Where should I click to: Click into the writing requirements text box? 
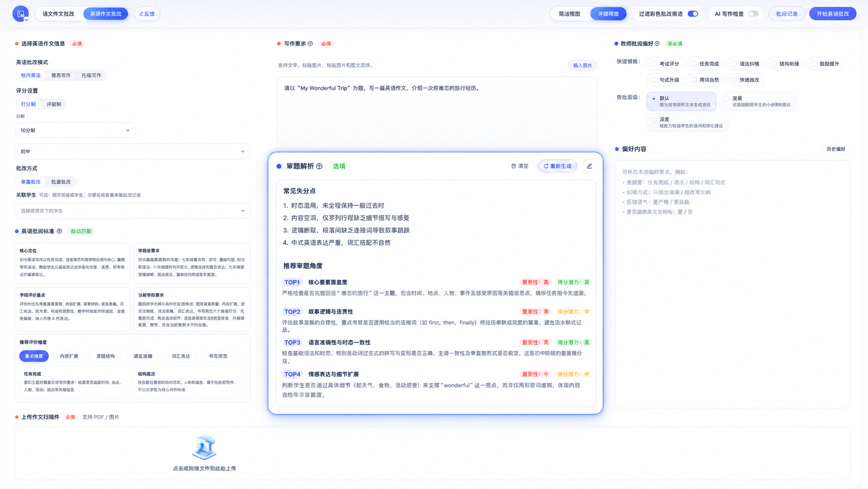437,113
